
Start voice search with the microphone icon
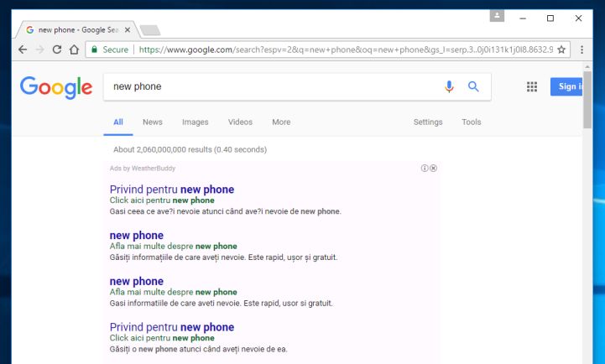coord(450,86)
